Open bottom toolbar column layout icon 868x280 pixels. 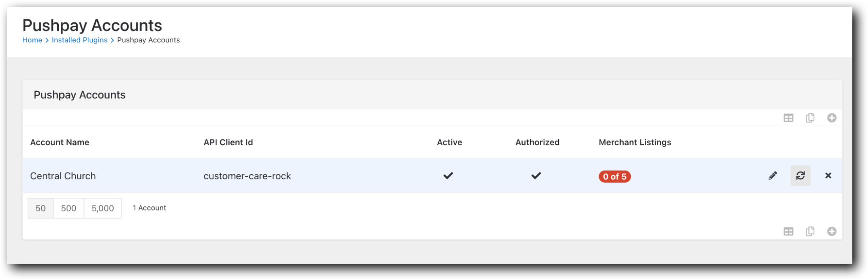point(789,231)
